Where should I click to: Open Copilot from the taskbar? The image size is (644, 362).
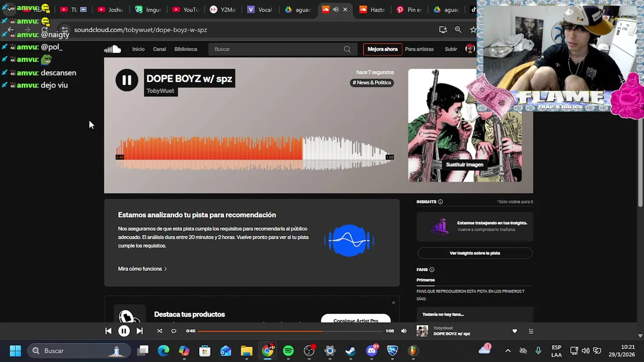click(184, 350)
